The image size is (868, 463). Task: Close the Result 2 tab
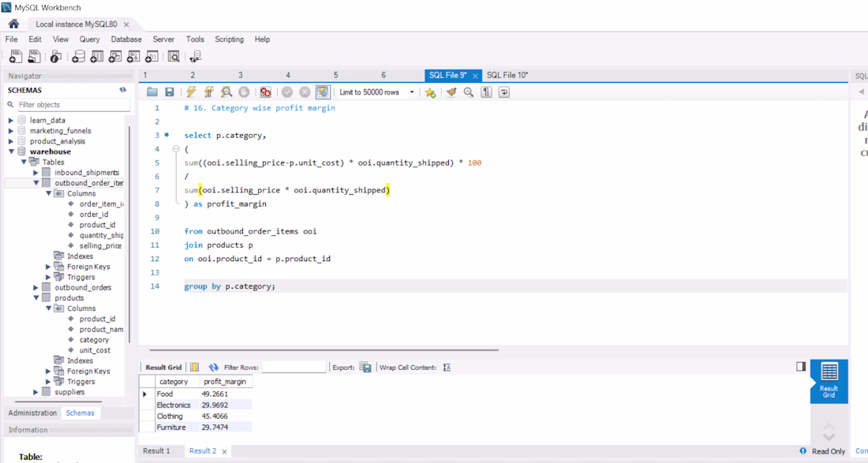[224, 451]
